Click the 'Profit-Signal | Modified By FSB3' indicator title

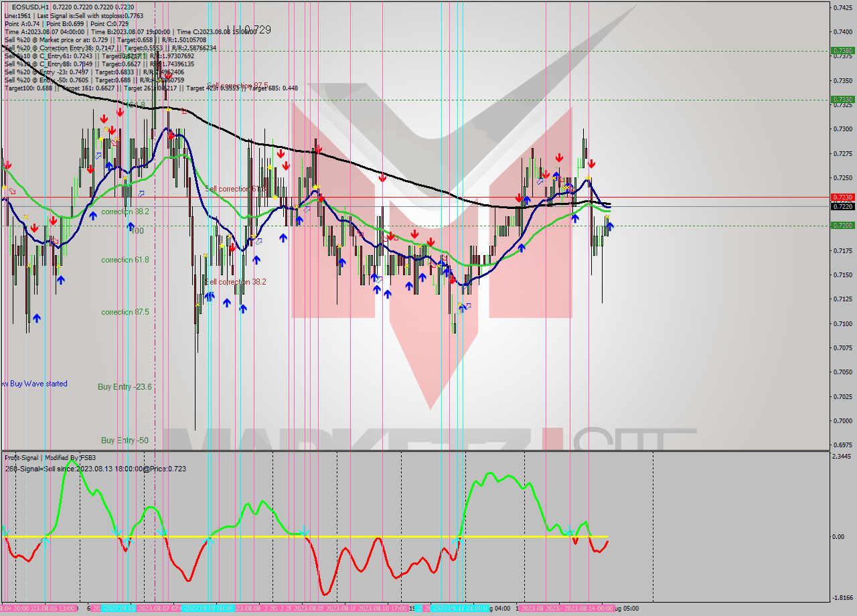pos(50,458)
